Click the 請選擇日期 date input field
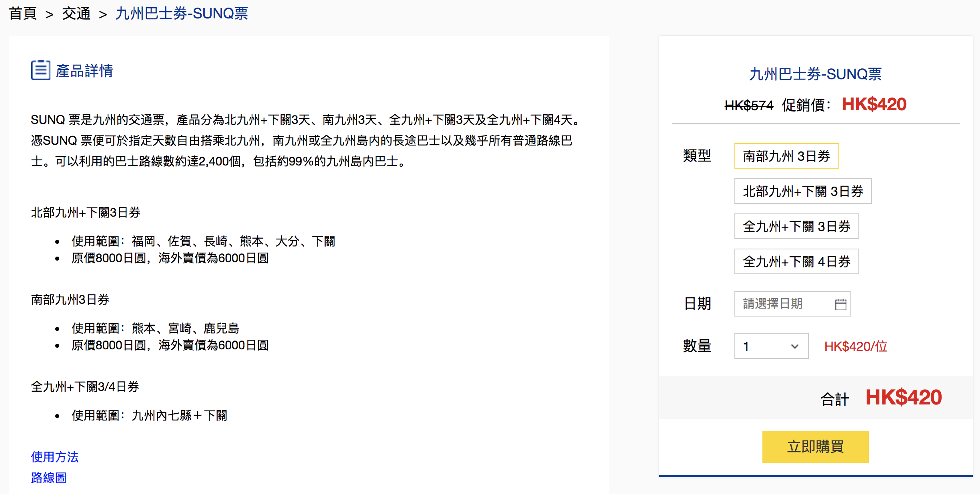Image resolution: width=980 pixels, height=494 pixels. (792, 304)
